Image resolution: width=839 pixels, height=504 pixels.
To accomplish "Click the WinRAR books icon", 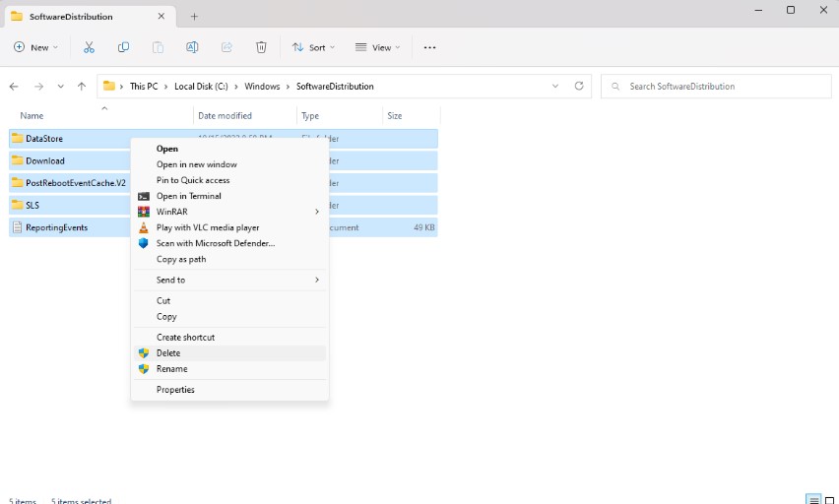I will click(x=144, y=212).
